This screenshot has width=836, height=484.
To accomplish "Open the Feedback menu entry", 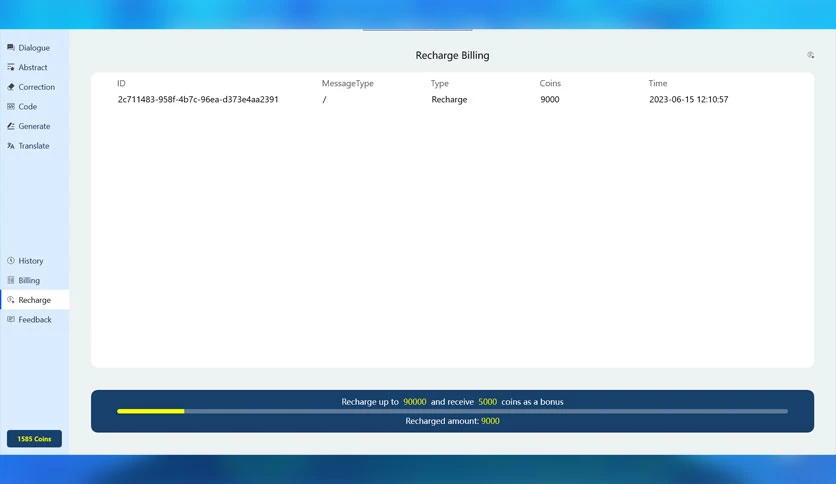I will (x=35, y=319).
